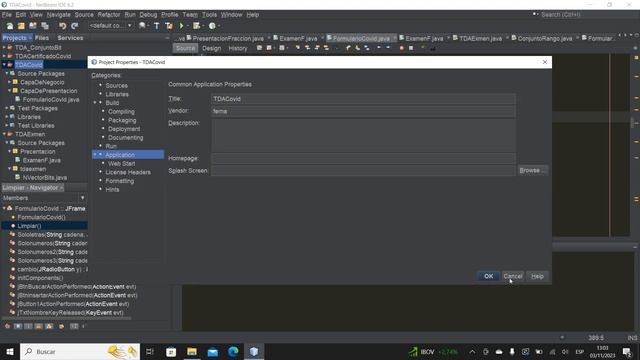Viewport: 640px width, 360px height.
Task: Collapse the TDAExmen project node
Action: (x=4, y=134)
